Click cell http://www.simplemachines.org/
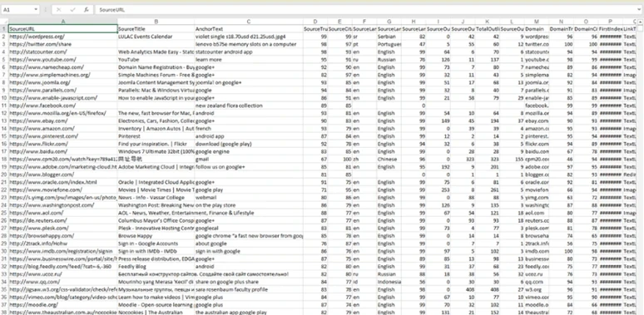644x315 pixels. point(63,75)
